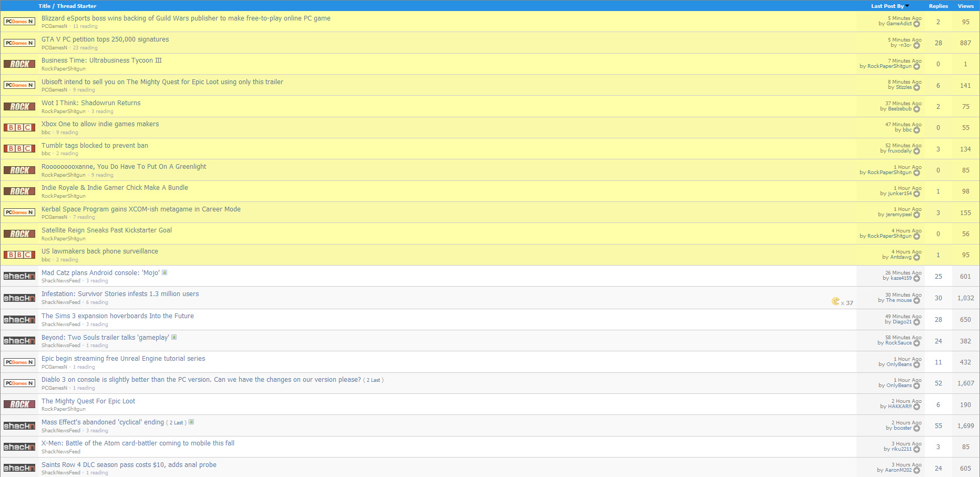
Task: Sort threads by the Replies column header
Action: (938, 6)
